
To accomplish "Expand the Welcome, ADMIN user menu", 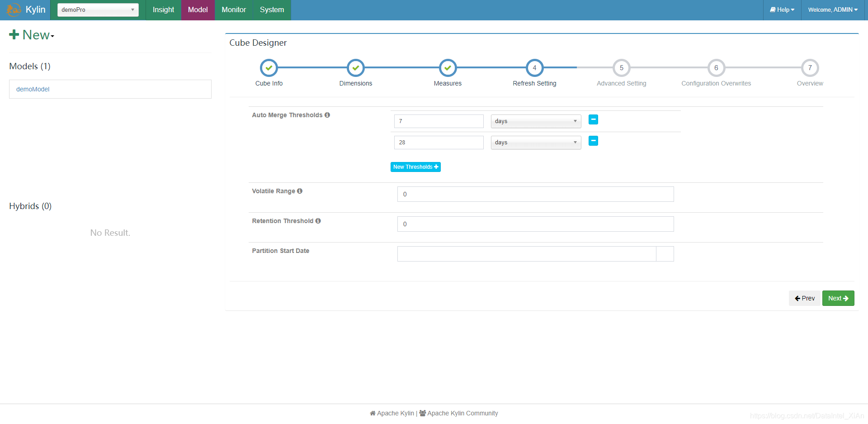I will [833, 10].
